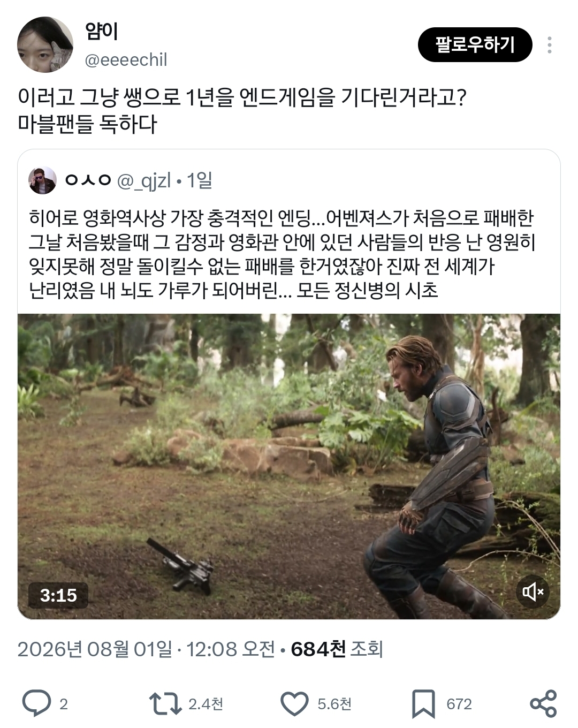
Task: Unmute the video with speaker icon
Action: (x=533, y=591)
